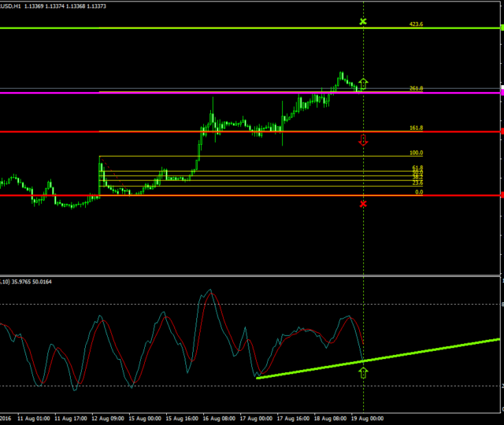The width and height of the screenshot is (504, 425).
Task: Click the 0.0 Fibonacci level label
Action: point(419,192)
